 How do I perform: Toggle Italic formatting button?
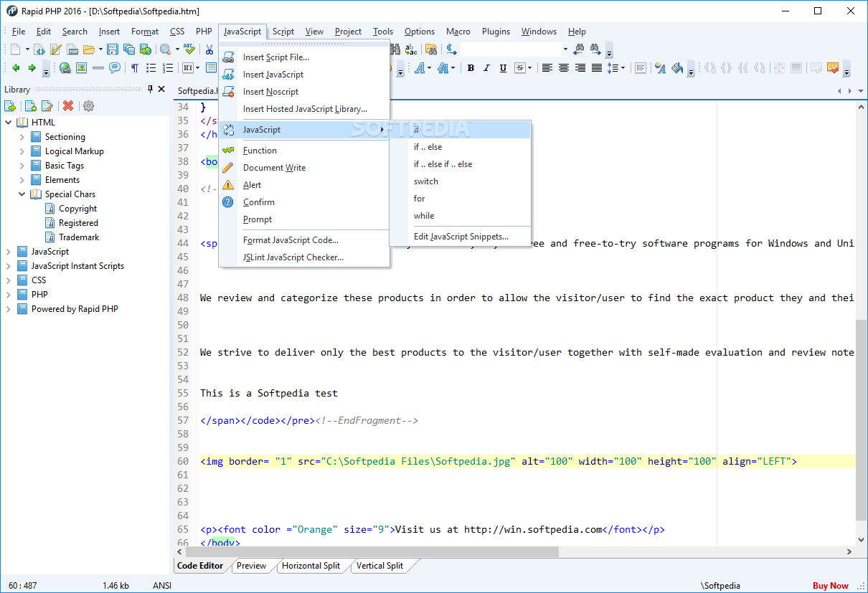[487, 68]
